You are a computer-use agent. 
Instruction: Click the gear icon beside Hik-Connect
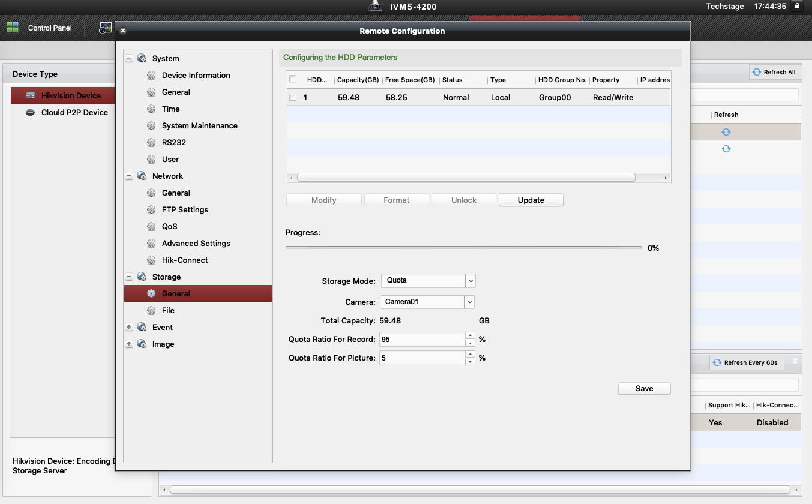pos(151,260)
